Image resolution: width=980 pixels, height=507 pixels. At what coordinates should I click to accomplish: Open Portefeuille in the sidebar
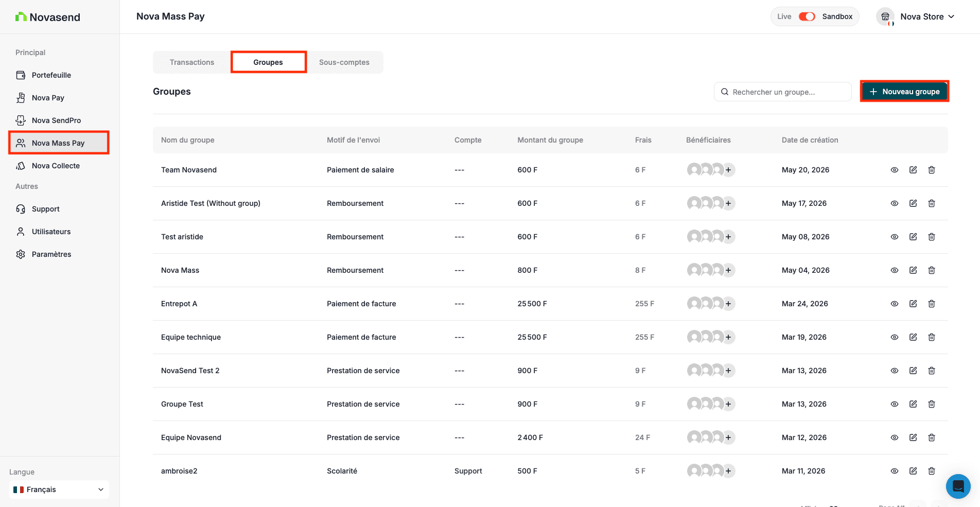[59, 75]
